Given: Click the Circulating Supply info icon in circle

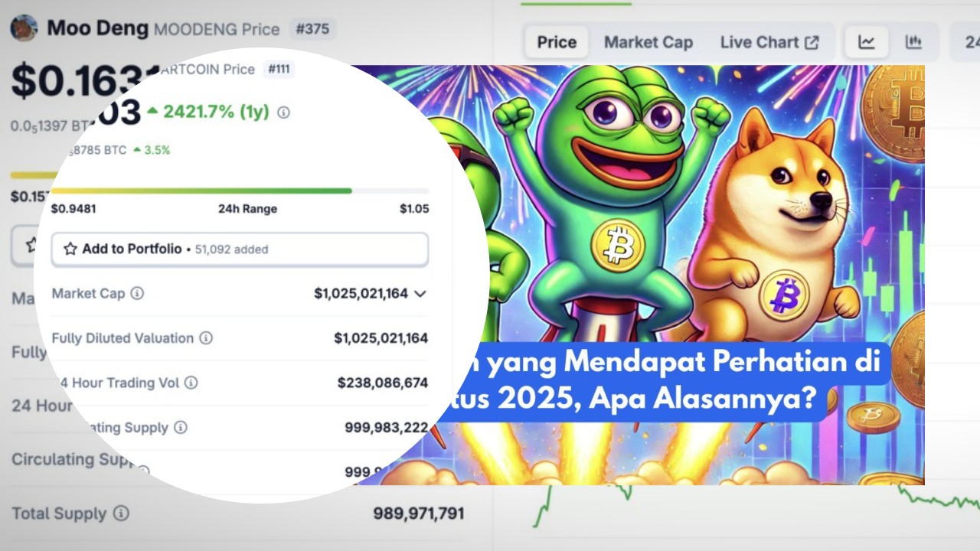Looking at the screenshot, I should point(180,427).
